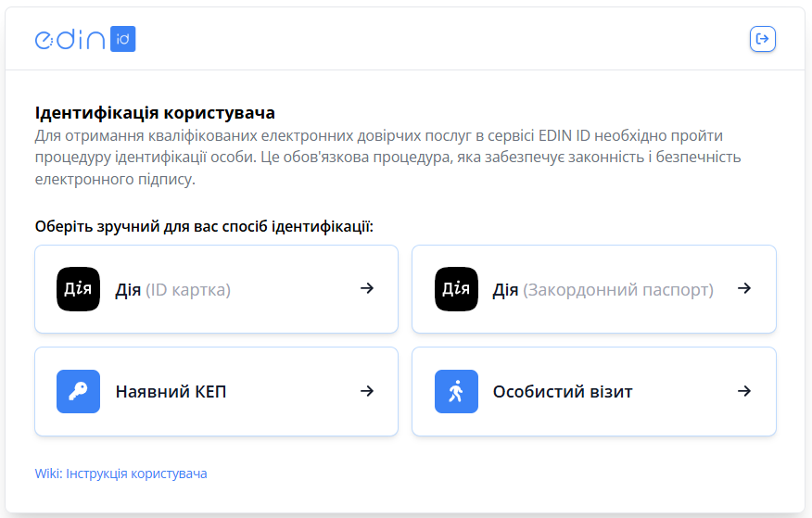The height and width of the screenshot is (518, 812).
Task: Click the logout icon in the header
Action: [x=762, y=39]
